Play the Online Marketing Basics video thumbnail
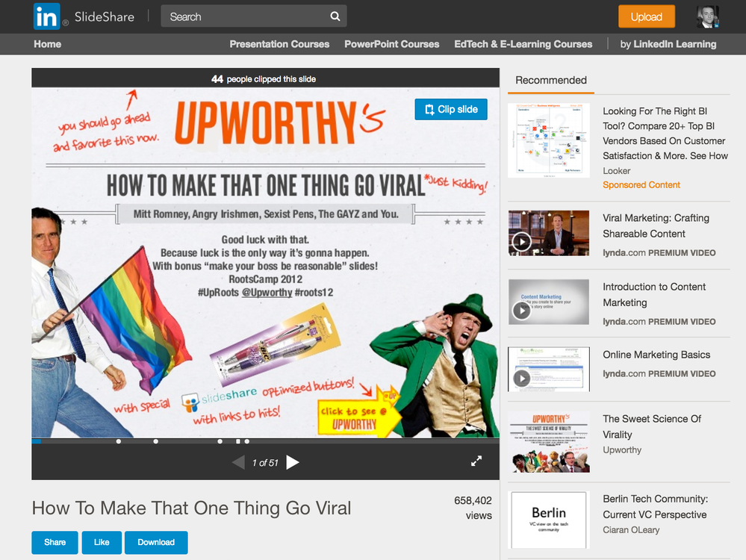 [x=549, y=369]
